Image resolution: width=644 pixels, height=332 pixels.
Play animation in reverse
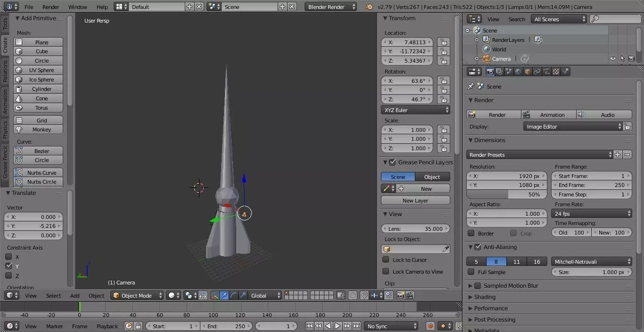point(328,326)
